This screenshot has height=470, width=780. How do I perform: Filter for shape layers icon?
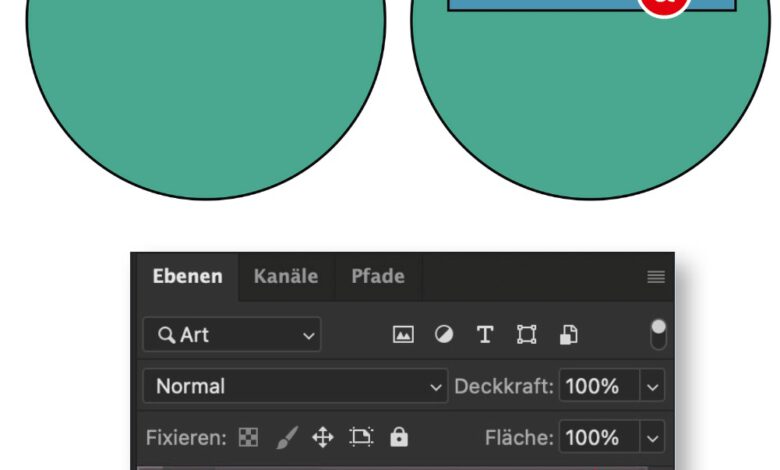tap(526, 335)
